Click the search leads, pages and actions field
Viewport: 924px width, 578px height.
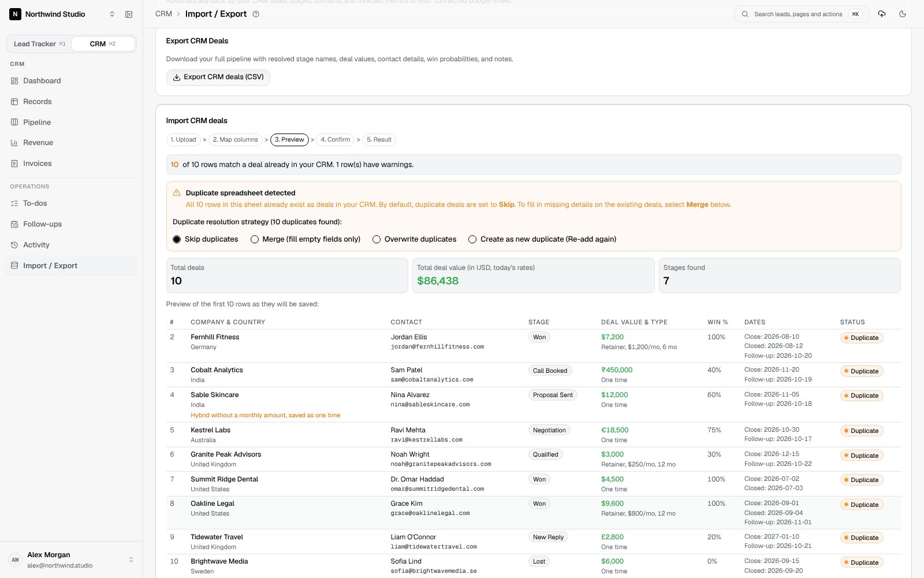click(x=802, y=14)
